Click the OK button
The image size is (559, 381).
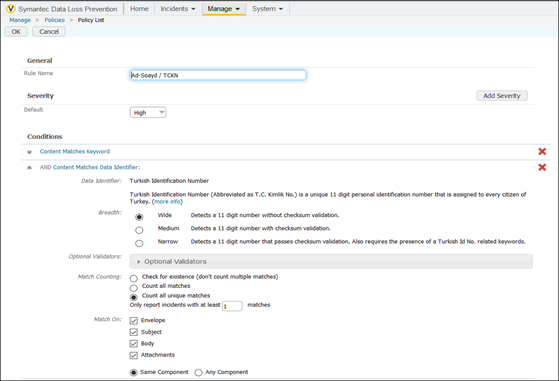point(16,32)
